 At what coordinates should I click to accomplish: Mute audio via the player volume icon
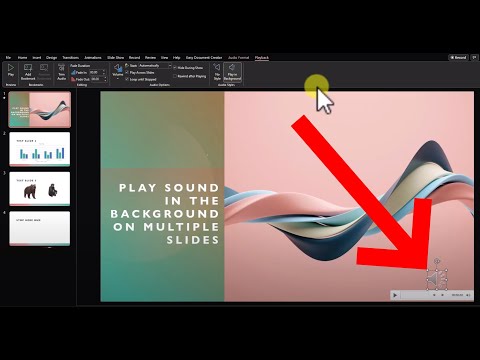468,295
